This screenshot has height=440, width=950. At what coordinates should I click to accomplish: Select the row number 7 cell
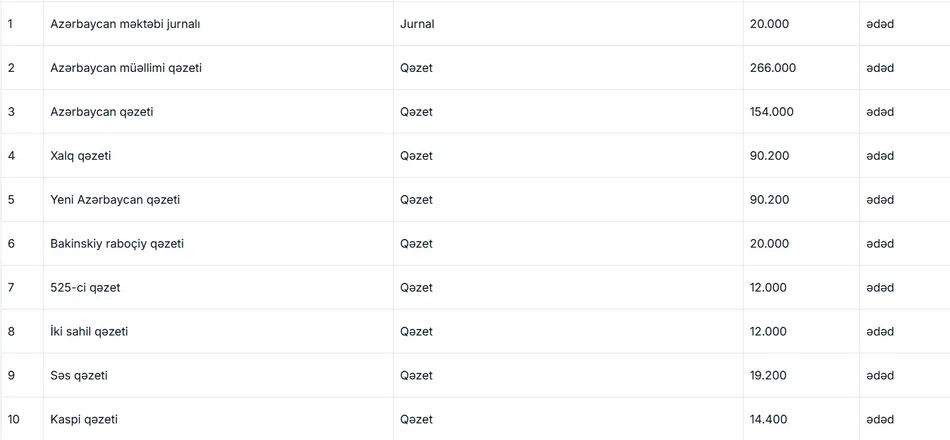point(11,287)
